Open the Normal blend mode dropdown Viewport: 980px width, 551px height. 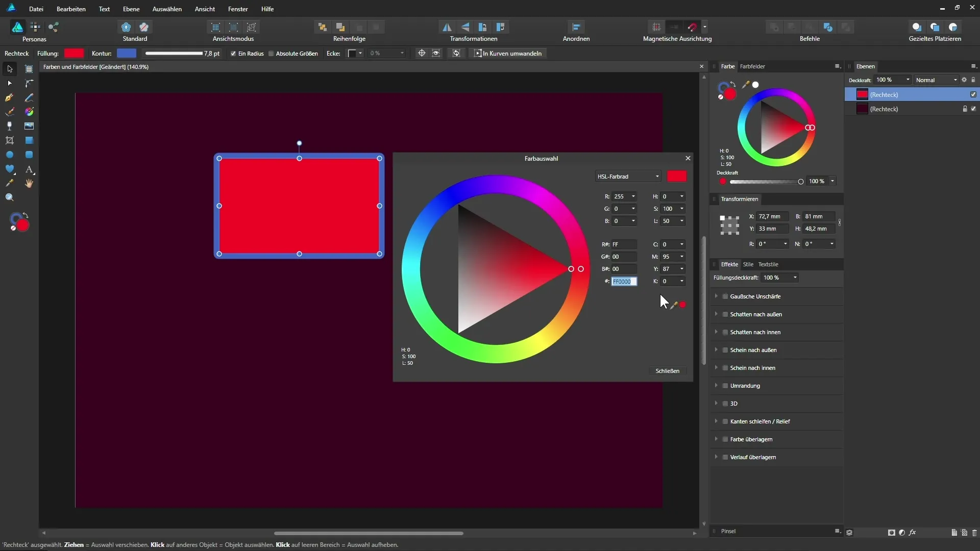(x=936, y=80)
